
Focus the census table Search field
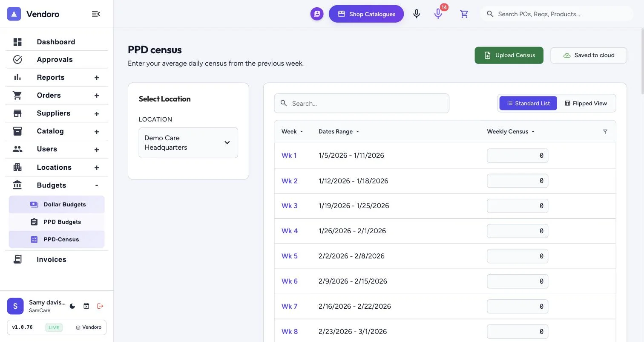click(362, 103)
